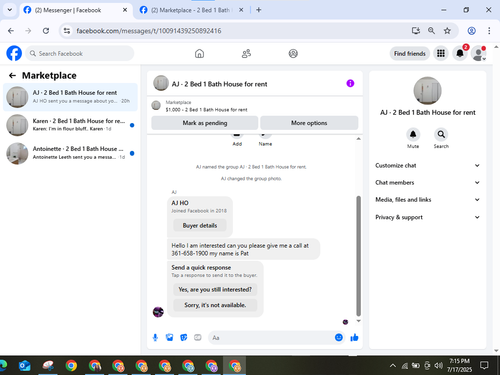The height and width of the screenshot is (375, 500).
Task: Click the browser address bar URL
Action: 149,31
